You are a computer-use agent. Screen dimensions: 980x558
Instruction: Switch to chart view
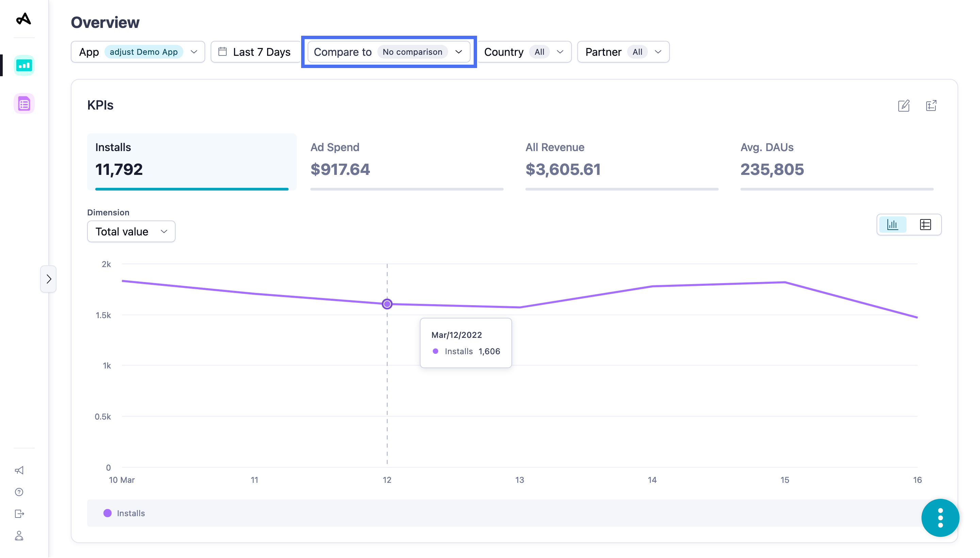[x=892, y=225]
